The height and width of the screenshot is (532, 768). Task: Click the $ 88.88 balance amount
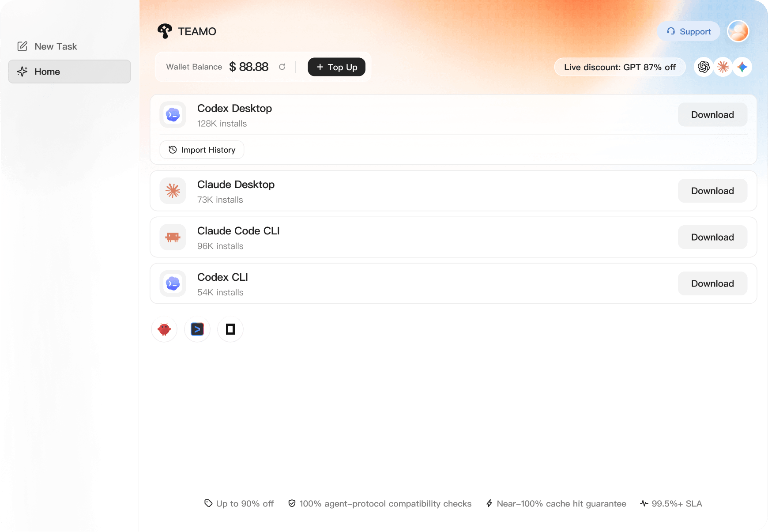[x=249, y=67]
